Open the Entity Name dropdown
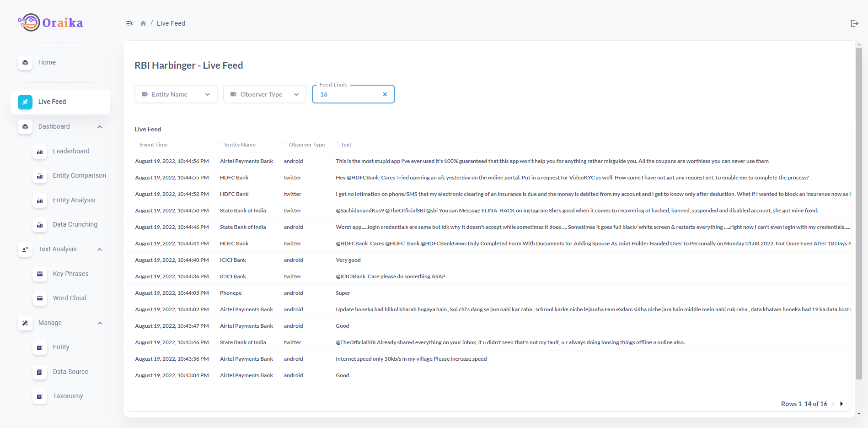Screen dimensions: 868x428 [176, 94]
